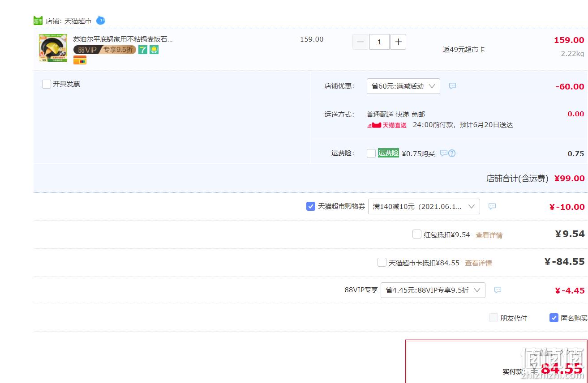Viewport: 588px width, 383px height.
Task: Open the 满140减10元 coupon dropdown
Action: 424,206
